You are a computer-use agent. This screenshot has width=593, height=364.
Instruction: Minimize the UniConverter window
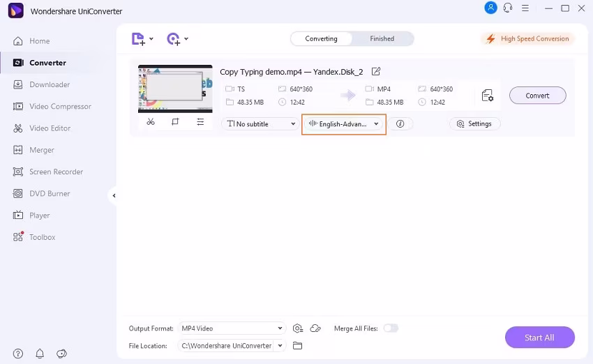tap(548, 8)
